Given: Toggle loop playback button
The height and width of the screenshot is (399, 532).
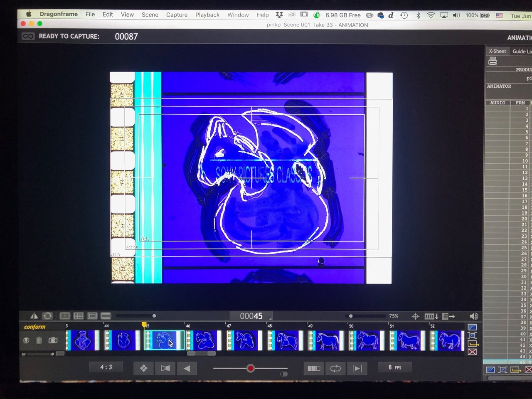Looking at the screenshot, I should (335, 368).
